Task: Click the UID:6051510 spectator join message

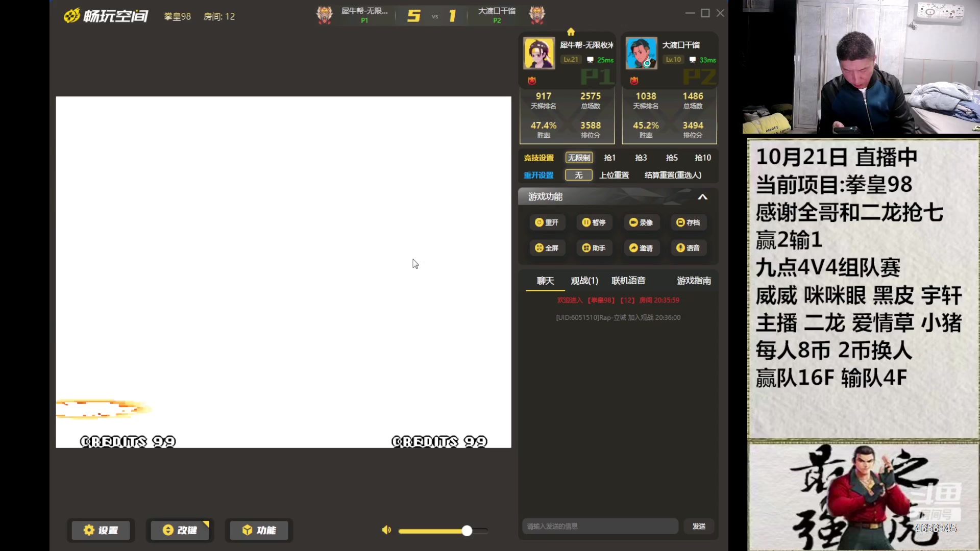Action: [618, 317]
